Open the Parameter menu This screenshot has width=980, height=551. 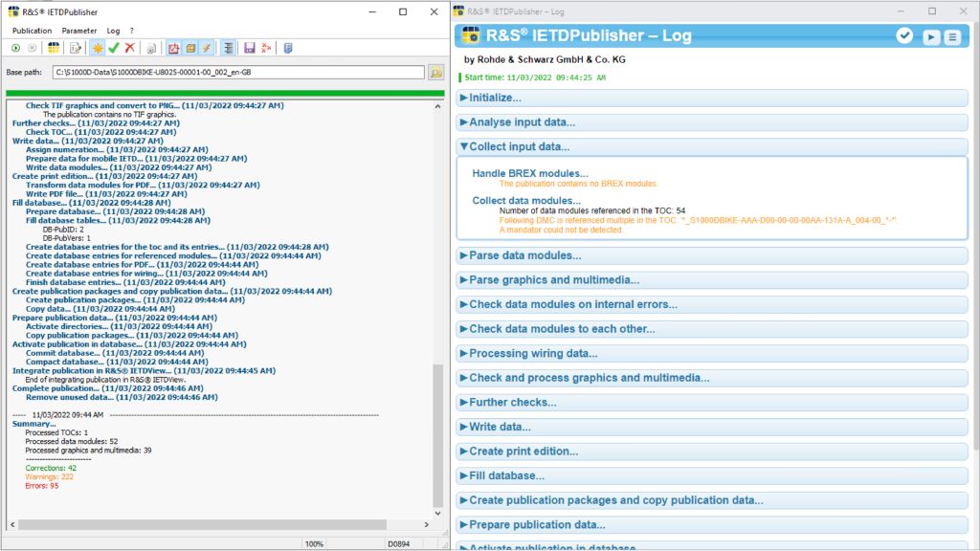(79, 31)
